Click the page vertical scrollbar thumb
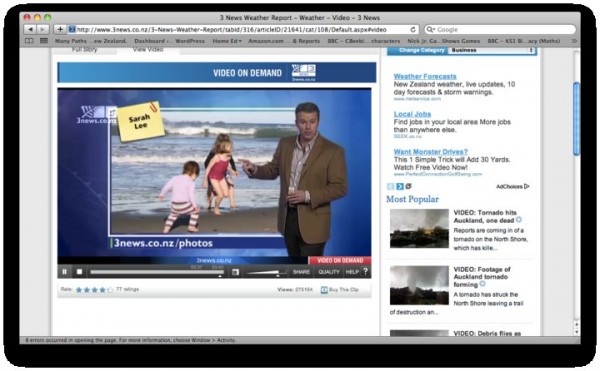600x371 pixels. (x=576, y=119)
